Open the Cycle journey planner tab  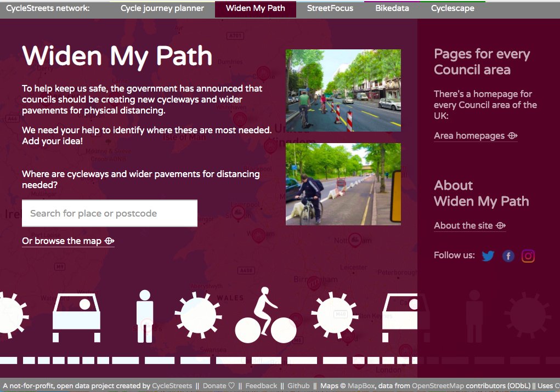click(162, 9)
